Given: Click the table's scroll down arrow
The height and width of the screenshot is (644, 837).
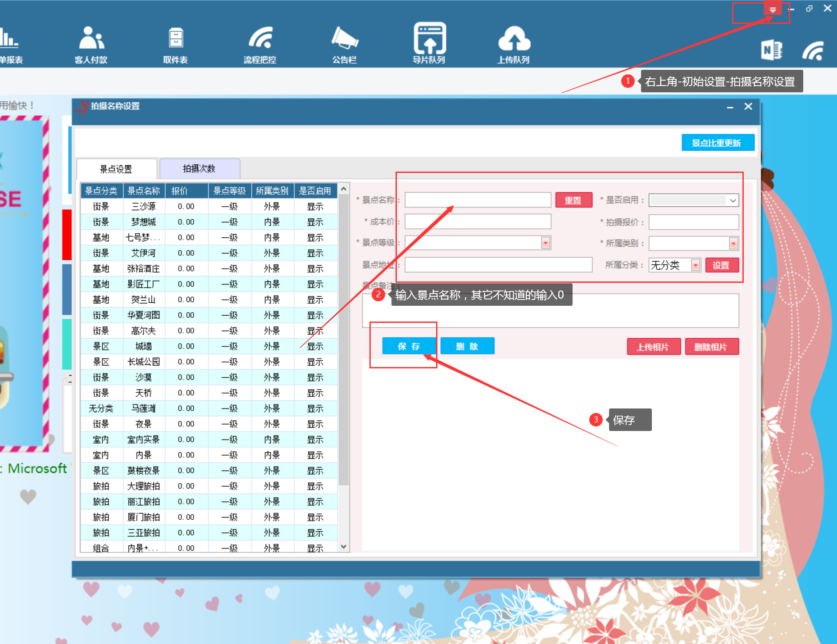Looking at the screenshot, I should coord(344,547).
